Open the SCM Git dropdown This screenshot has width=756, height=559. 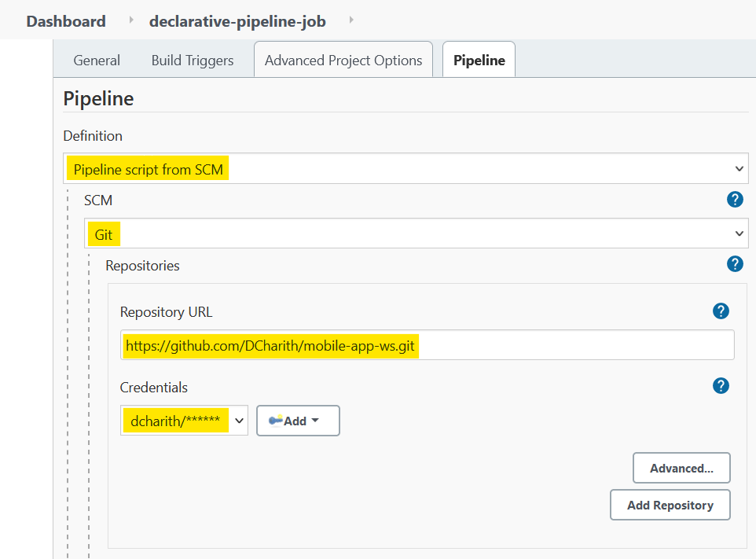pyautogui.click(x=416, y=234)
